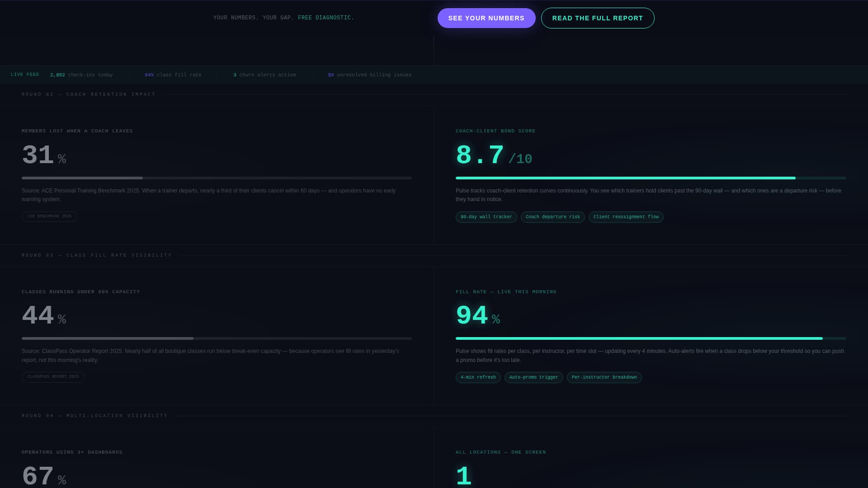Select the ACE BENCHMARK 2025 source tag
The width and height of the screenshot is (868, 488).
pyautogui.click(x=49, y=216)
